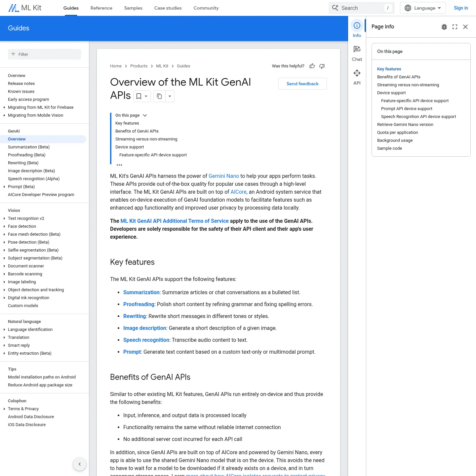Click the three dots under On this page
The image size is (476, 476).
pyautogui.click(x=119, y=165)
